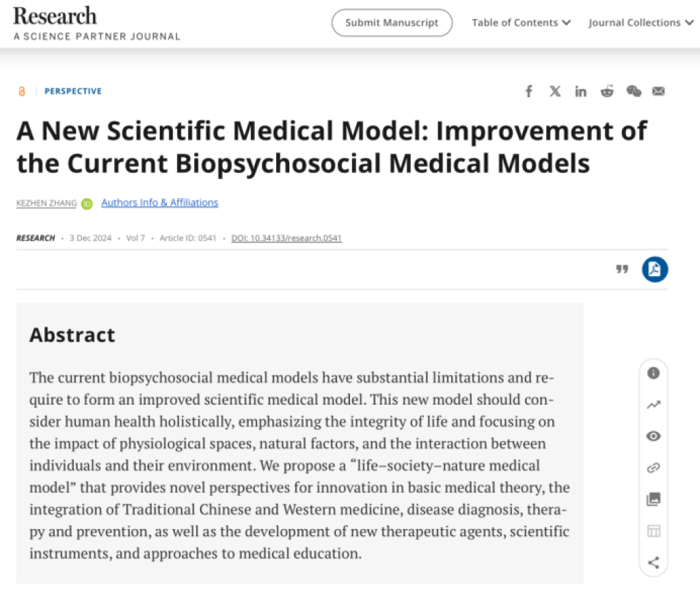Share article on X (Twitter)
Image resolution: width=700 pixels, height=605 pixels.
555,92
